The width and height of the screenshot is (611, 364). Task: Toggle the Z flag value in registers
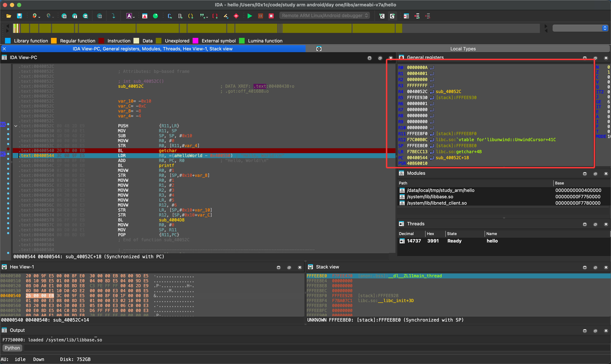pyautogui.click(x=608, y=72)
